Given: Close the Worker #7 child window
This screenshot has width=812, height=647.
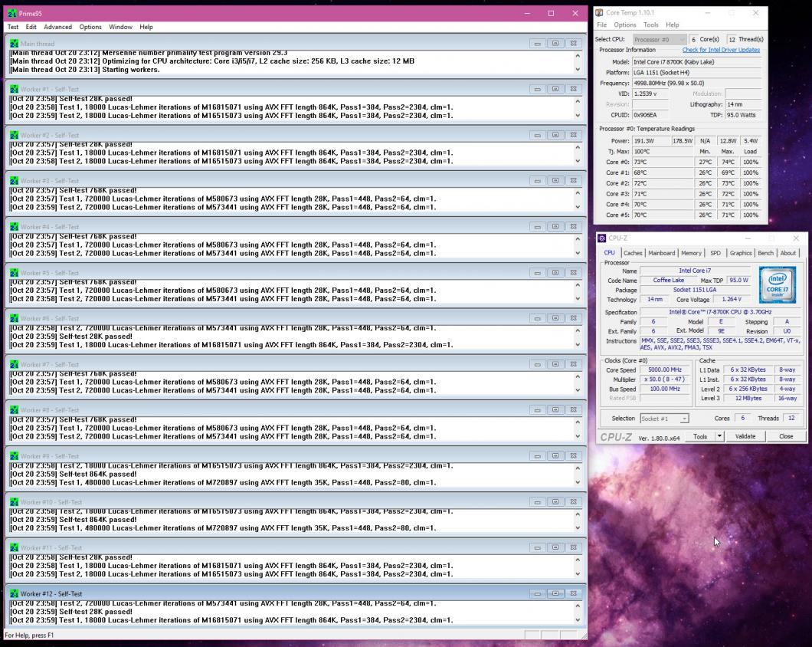Looking at the screenshot, I should point(573,364).
